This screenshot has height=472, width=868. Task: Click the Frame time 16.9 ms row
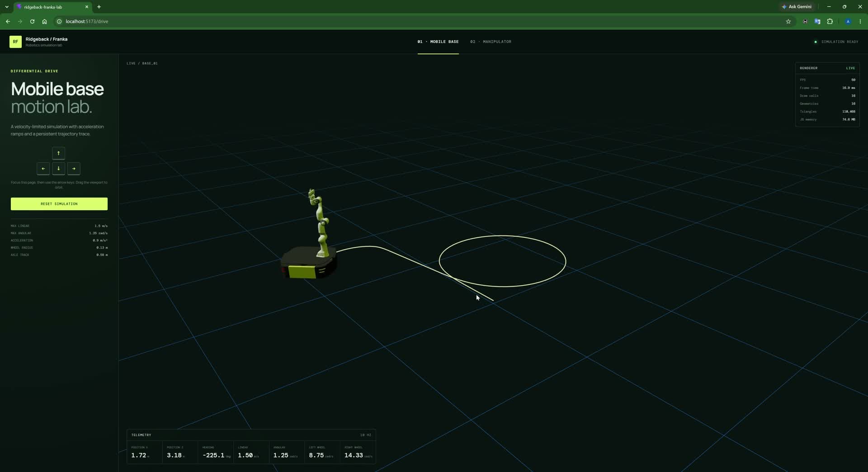(x=827, y=88)
